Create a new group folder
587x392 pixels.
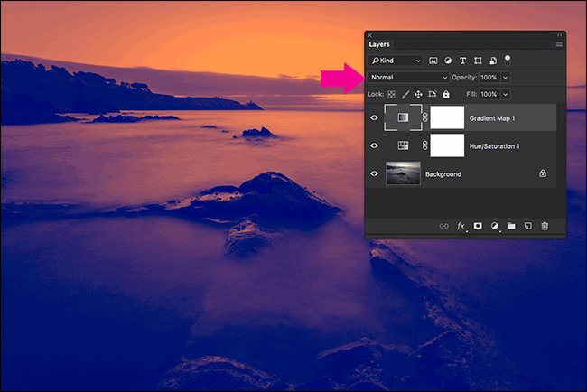(x=511, y=226)
